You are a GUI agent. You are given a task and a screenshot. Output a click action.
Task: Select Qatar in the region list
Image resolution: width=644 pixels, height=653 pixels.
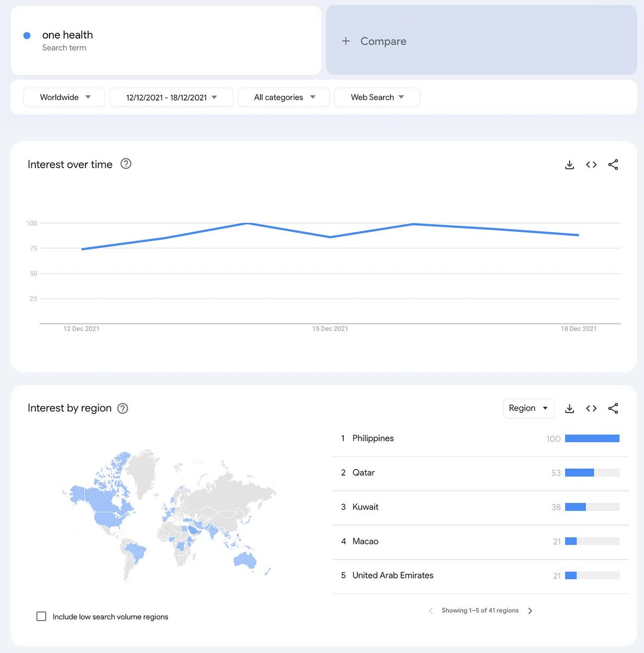click(363, 473)
